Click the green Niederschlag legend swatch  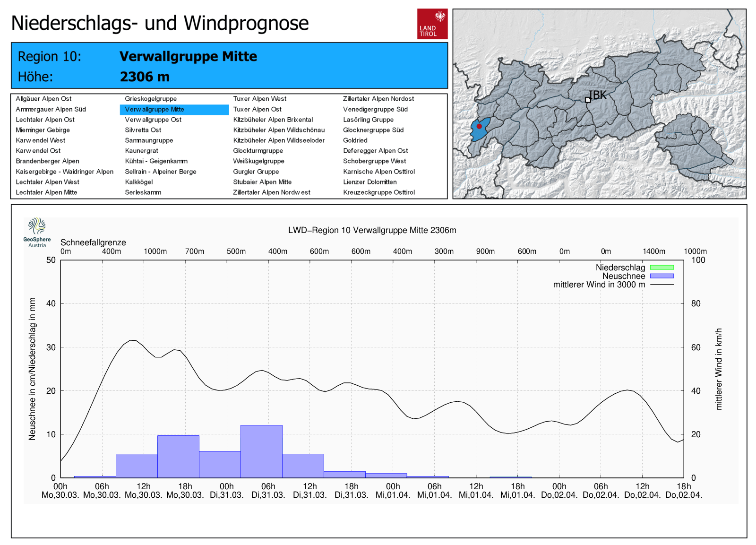(661, 268)
